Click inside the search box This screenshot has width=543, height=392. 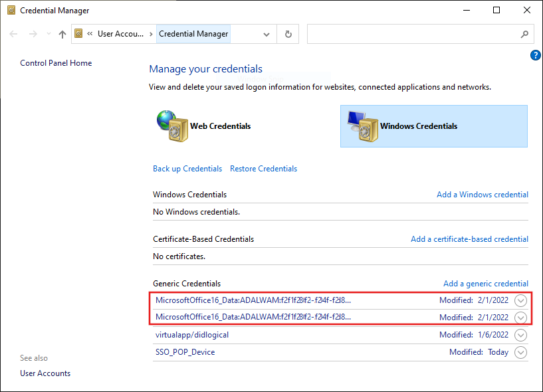click(419, 33)
